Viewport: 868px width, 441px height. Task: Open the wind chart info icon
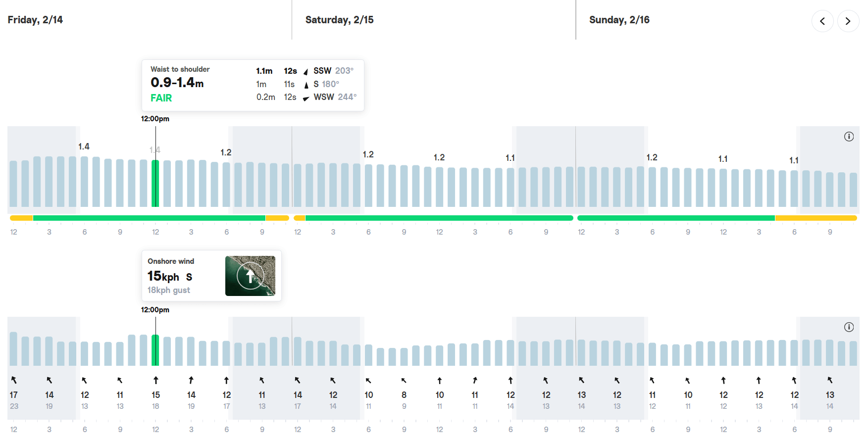click(849, 327)
